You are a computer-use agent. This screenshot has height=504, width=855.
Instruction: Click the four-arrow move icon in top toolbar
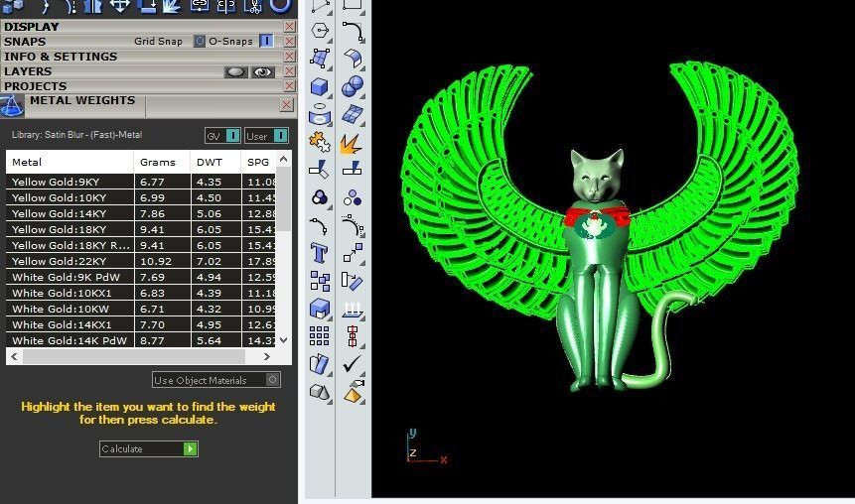tap(119, 6)
